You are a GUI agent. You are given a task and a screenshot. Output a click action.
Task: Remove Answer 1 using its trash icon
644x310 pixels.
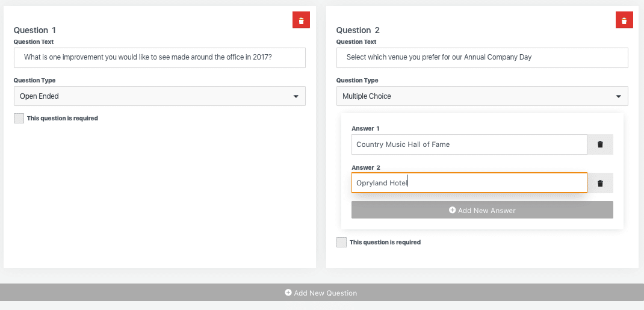tap(600, 144)
